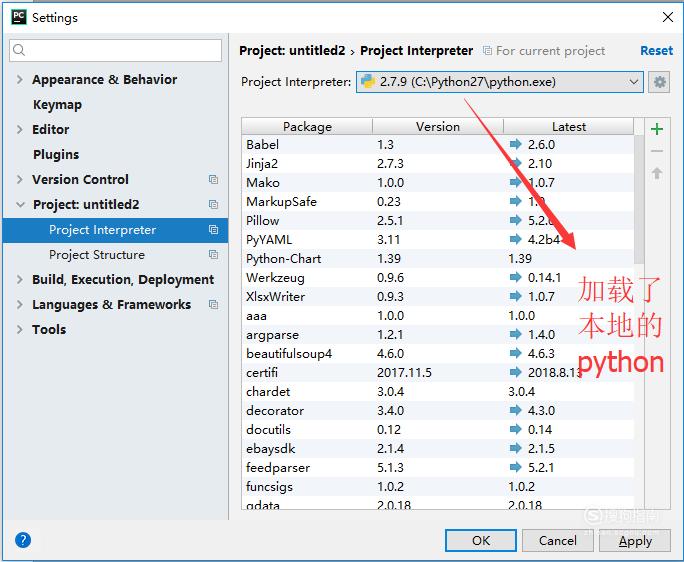Image resolution: width=684 pixels, height=562 pixels.
Task: Click the update arrow icon for Babel
Action: (x=516, y=144)
